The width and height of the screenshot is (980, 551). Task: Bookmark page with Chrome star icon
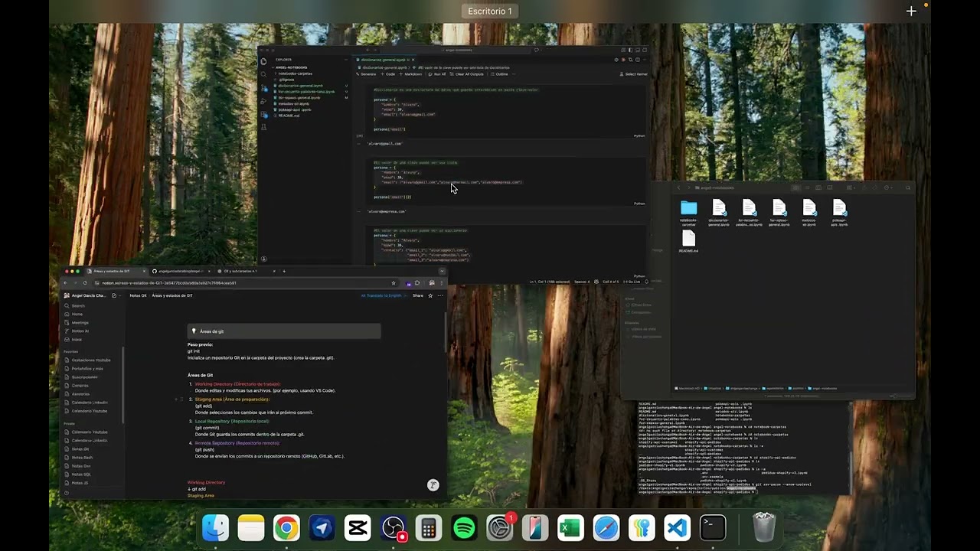coord(394,283)
